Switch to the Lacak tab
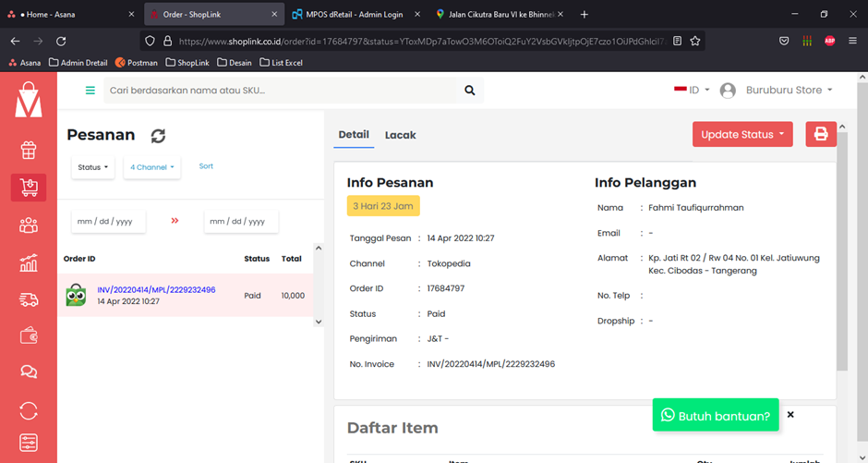The height and width of the screenshot is (463, 868). click(x=400, y=135)
